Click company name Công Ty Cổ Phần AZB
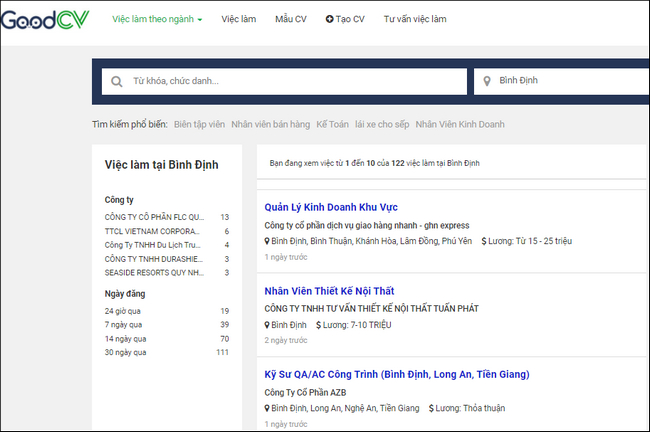Image resolution: width=650 pixels, height=432 pixels. coord(305,392)
